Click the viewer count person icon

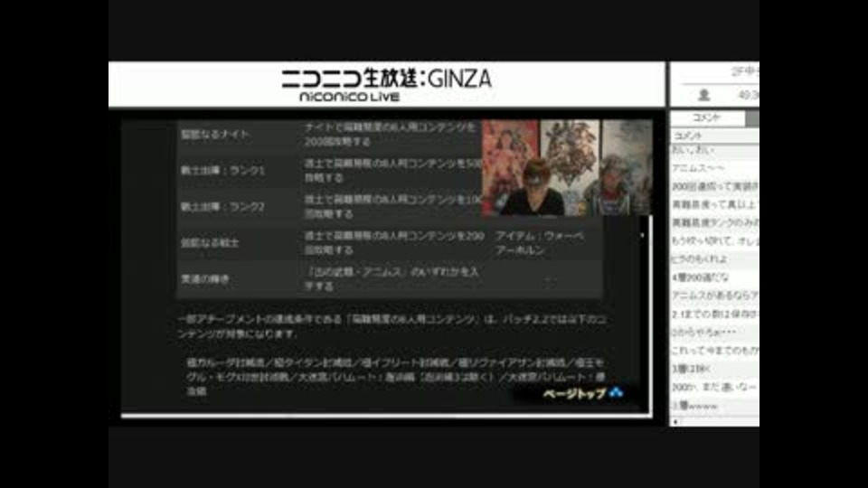[x=704, y=95]
